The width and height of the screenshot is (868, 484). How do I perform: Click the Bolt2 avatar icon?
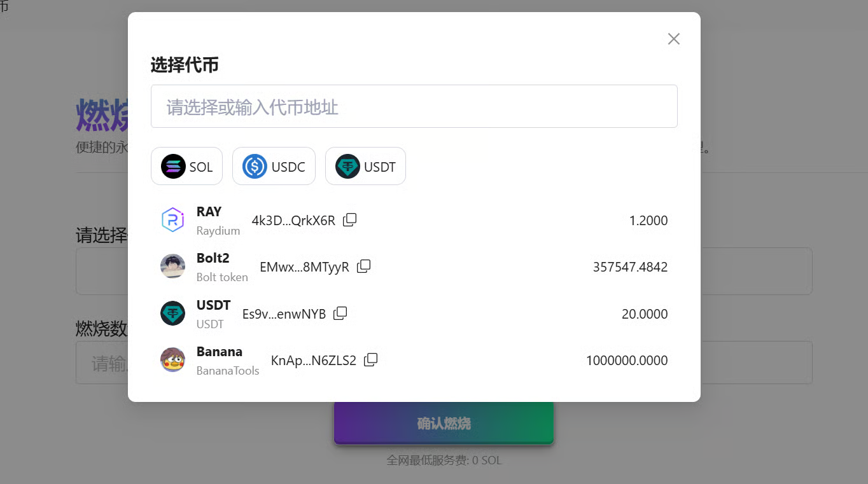tap(172, 266)
